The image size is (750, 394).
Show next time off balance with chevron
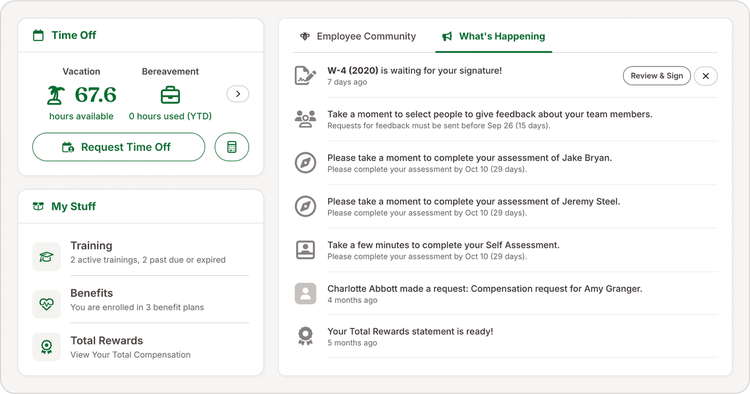(x=238, y=94)
